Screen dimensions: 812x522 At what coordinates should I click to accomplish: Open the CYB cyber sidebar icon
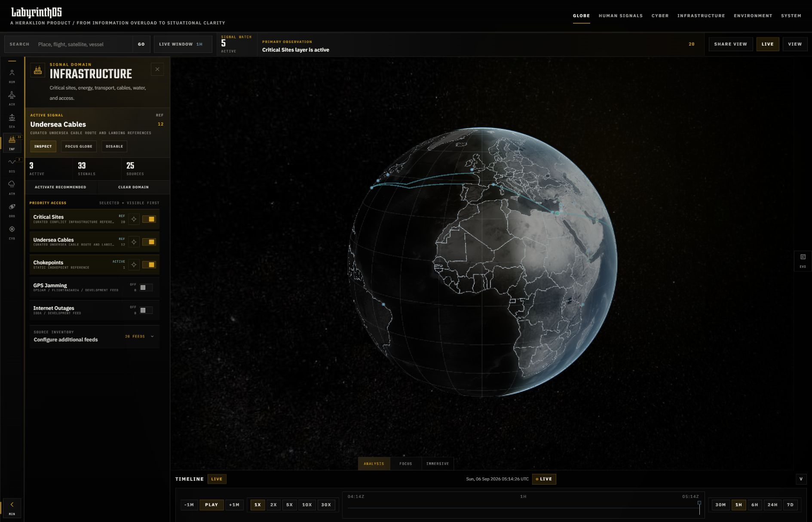tap(12, 232)
